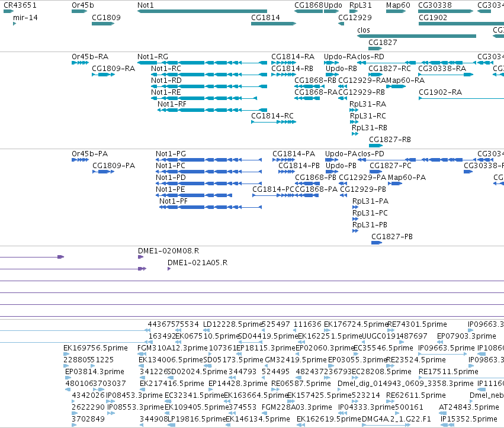The width and height of the screenshot is (504, 428).
Task: Select the RpL31-PC protein label
Action: 370,213
